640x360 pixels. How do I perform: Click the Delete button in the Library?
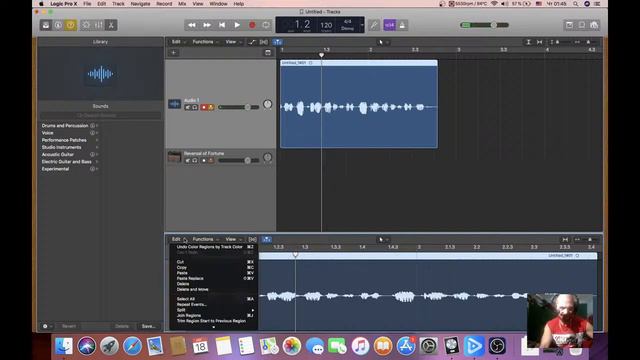(x=122, y=326)
